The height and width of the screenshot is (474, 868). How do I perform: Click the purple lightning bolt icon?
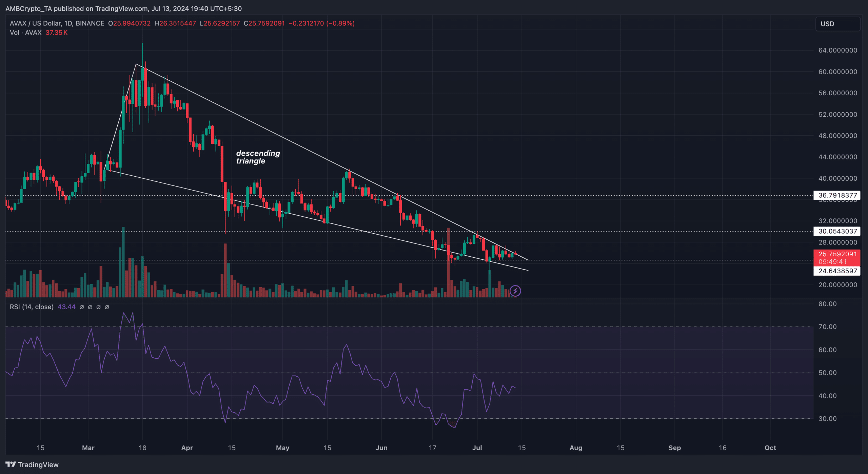(515, 291)
